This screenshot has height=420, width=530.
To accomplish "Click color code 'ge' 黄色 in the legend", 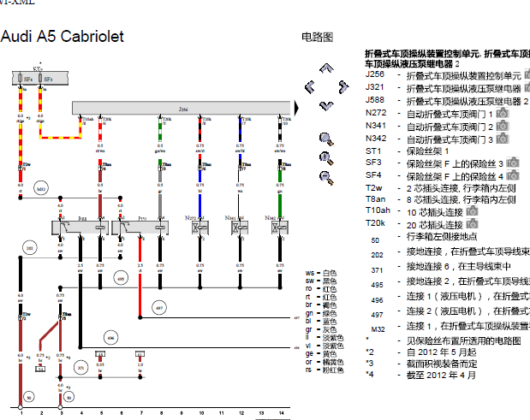I will 321,353.
